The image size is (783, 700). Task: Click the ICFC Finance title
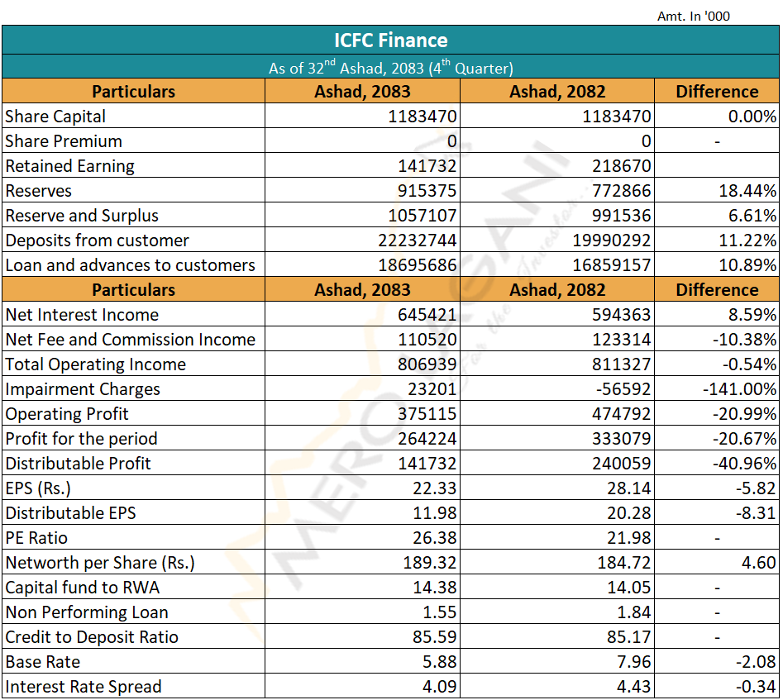click(390, 40)
